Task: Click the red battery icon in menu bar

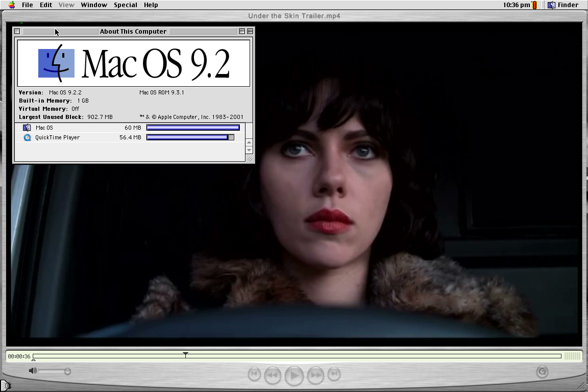Action: point(534,5)
